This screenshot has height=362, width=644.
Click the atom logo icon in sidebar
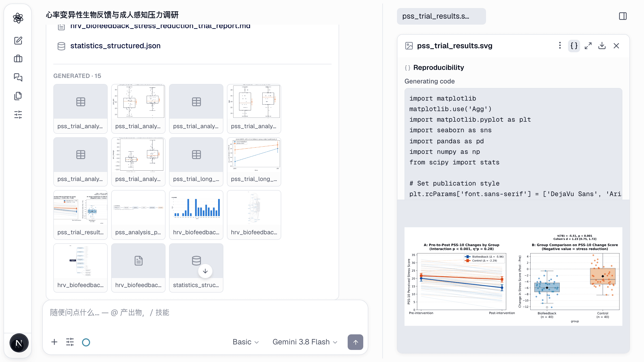(18, 18)
